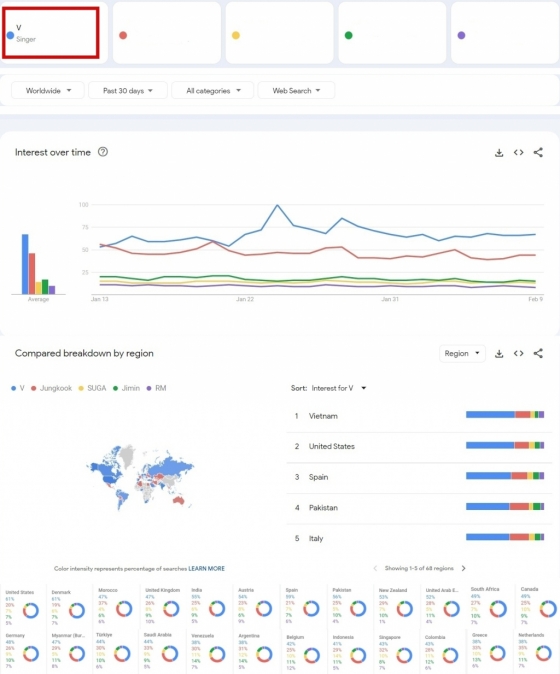The width and height of the screenshot is (560, 674).
Task: Click the LEARN MORE link
Action: point(206,569)
